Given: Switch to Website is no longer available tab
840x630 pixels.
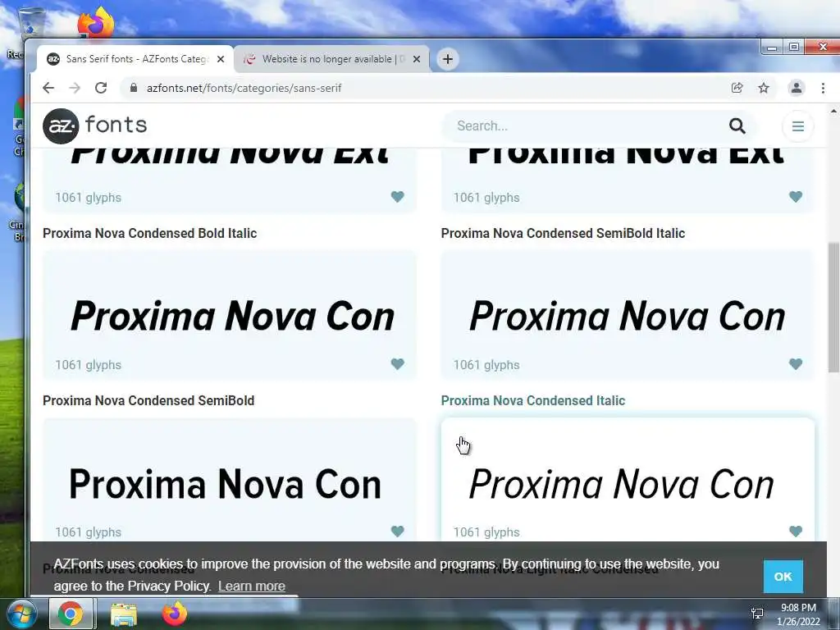Looking at the screenshot, I should (x=331, y=59).
